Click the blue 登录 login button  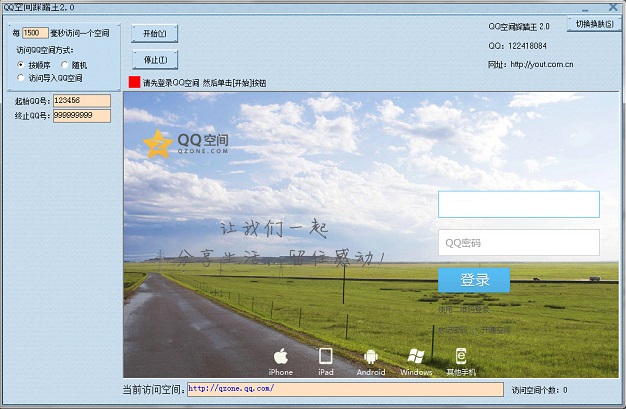point(474,280)
